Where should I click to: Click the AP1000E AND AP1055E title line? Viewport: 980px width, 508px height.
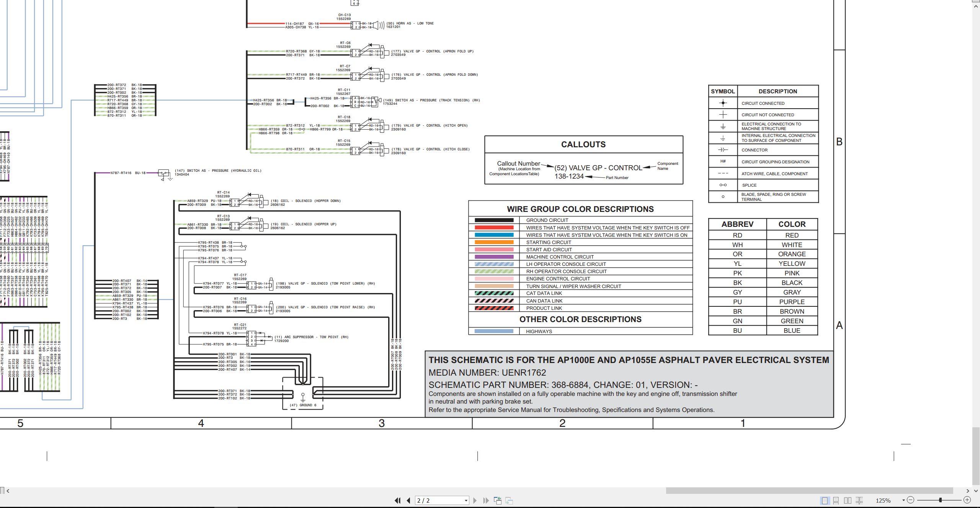coord(629,360)
